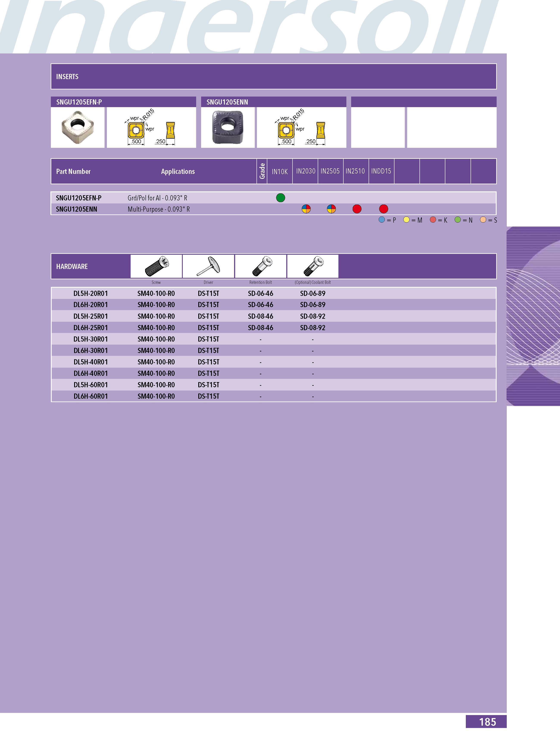Click the SNGU1205EFN-P insert photo

click(78, 127)
